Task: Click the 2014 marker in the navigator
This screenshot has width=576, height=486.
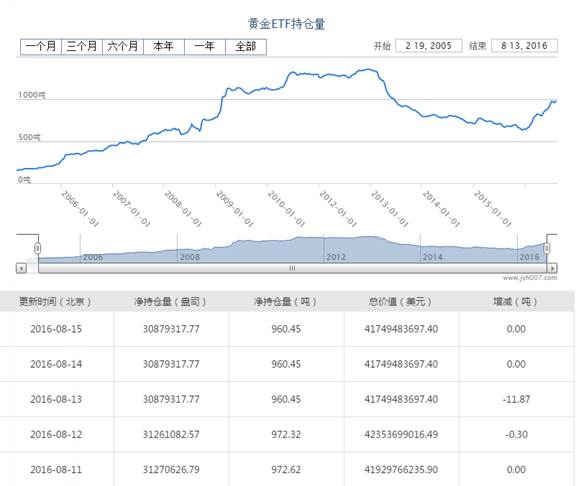Action: [432, 257]
